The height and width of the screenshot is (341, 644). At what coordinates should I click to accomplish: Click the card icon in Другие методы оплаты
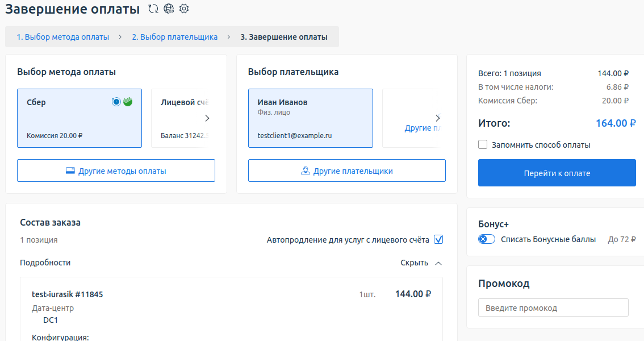click(70, 171)
